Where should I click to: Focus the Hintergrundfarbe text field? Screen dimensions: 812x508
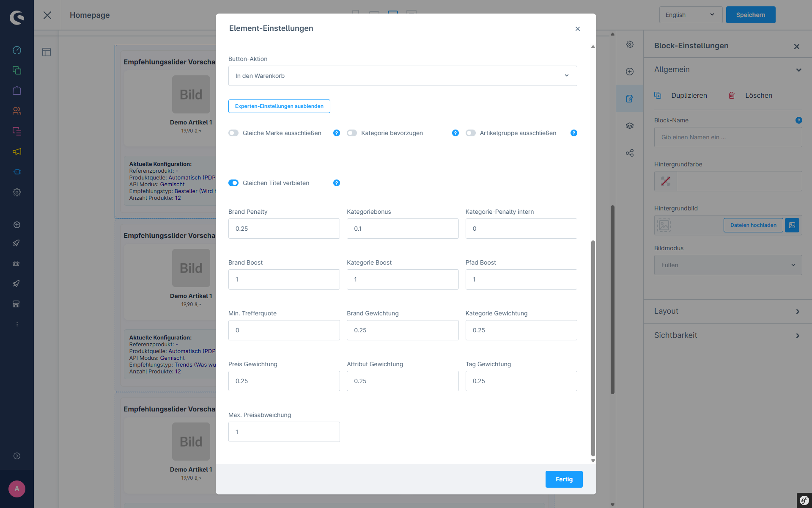point(739,181)
